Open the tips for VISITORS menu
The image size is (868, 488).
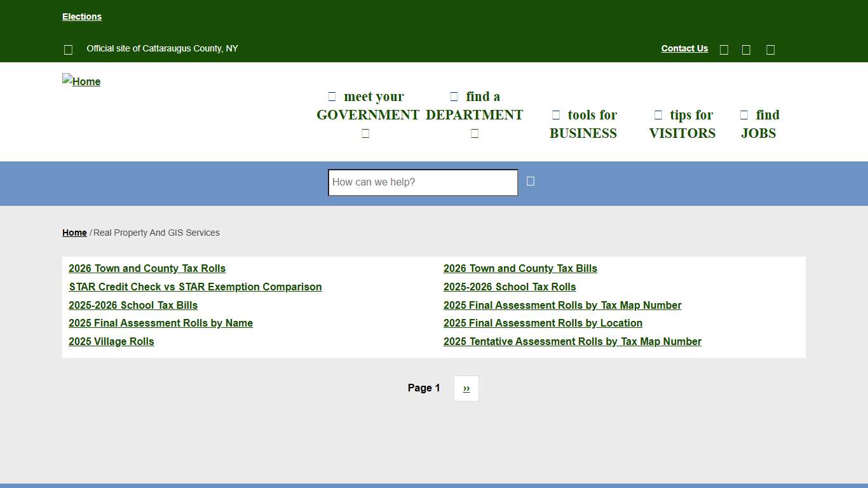click(x=682, y=124)
